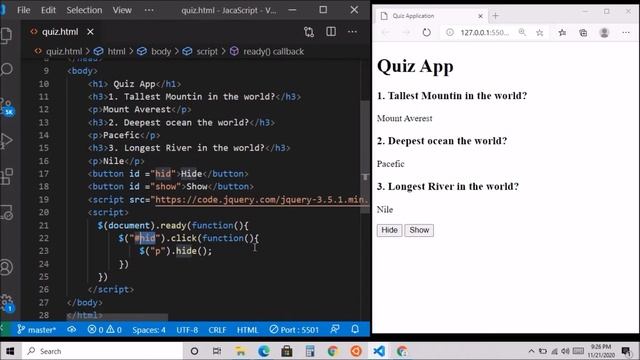Open the browser Settings and more menu
Screen dimensions: 640x360
tap(626, 32)
